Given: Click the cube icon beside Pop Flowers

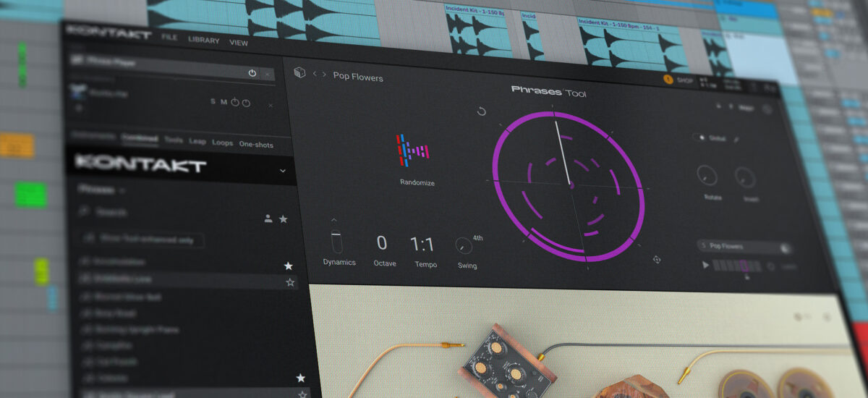Looking at the screenshot, I should click(x=299, y=73).
